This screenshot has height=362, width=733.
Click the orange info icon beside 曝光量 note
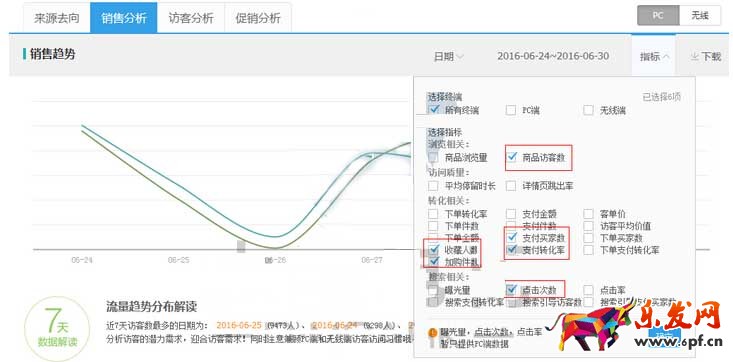pyautogui.click(x=433, y=333)
